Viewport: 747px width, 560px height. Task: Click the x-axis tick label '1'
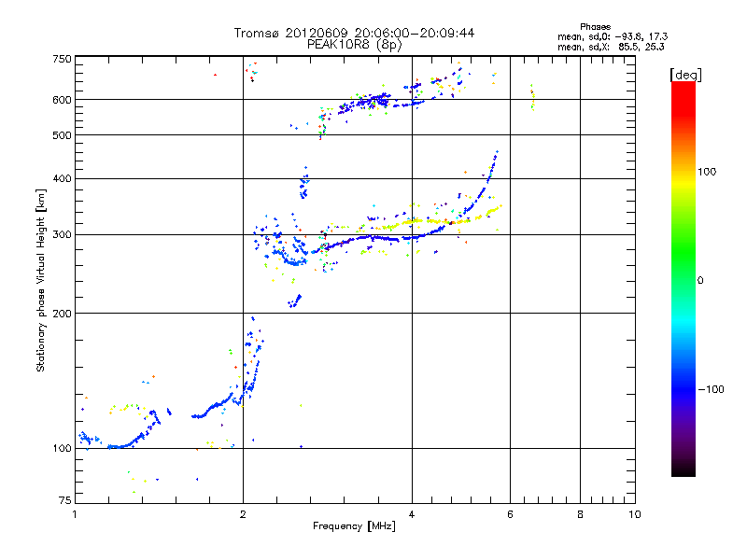tap(75, 514)
